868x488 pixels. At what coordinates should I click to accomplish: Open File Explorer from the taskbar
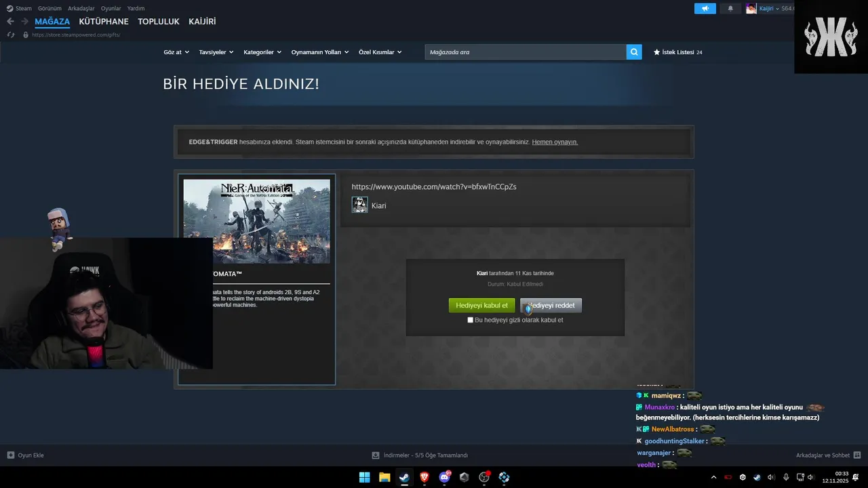384,477
